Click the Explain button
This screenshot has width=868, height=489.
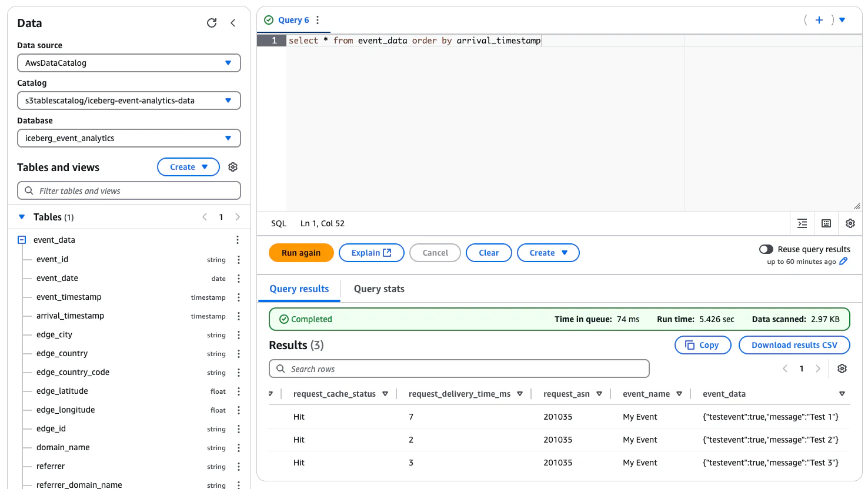coord(371,253)
